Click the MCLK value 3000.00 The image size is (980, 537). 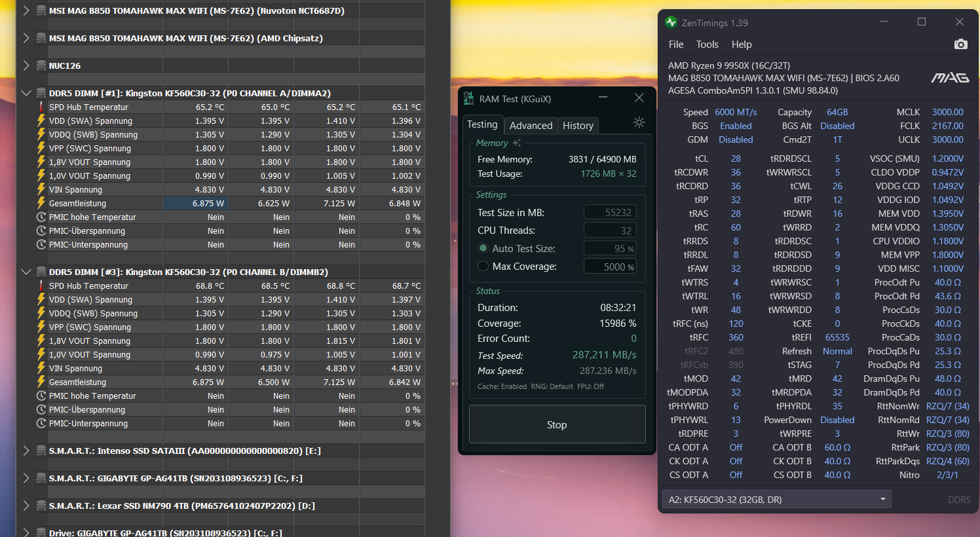(x=948, y=112)
